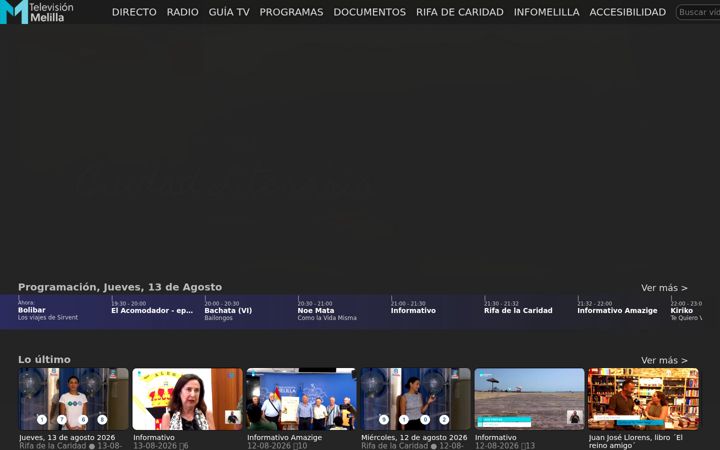Go to GUÍA TV
This screenshot has width=720, height=450.
pyautogui.click(x=229, y=12)
